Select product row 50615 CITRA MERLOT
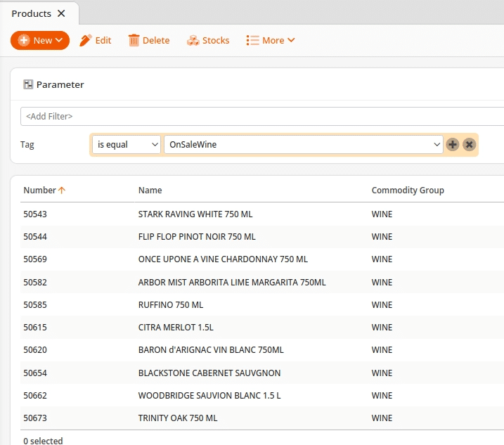 [176, 328]
